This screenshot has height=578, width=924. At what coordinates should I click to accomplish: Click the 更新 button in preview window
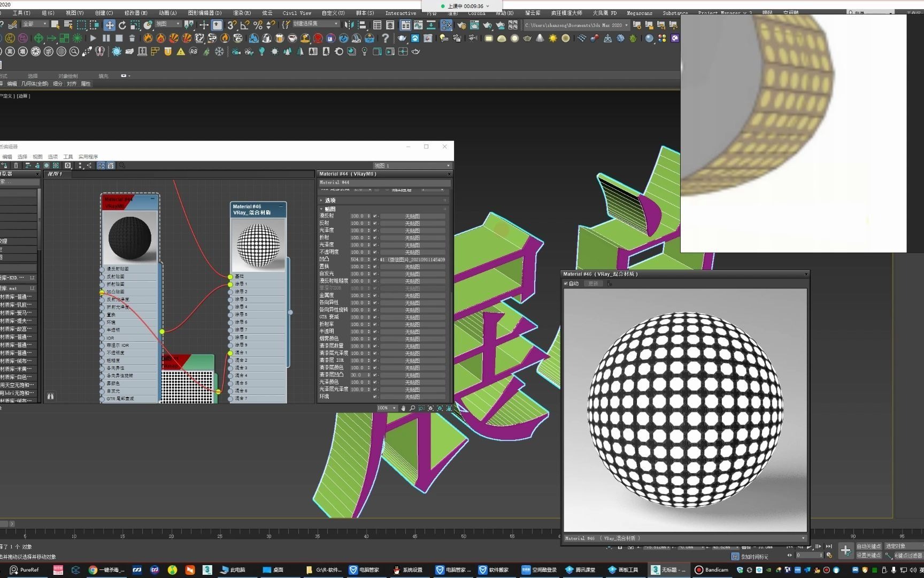point(593,284)
